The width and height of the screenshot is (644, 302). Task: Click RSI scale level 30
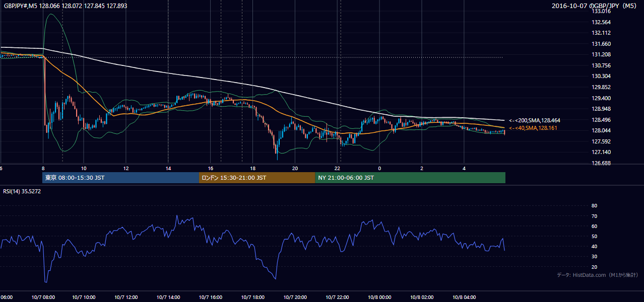point(595,257)
